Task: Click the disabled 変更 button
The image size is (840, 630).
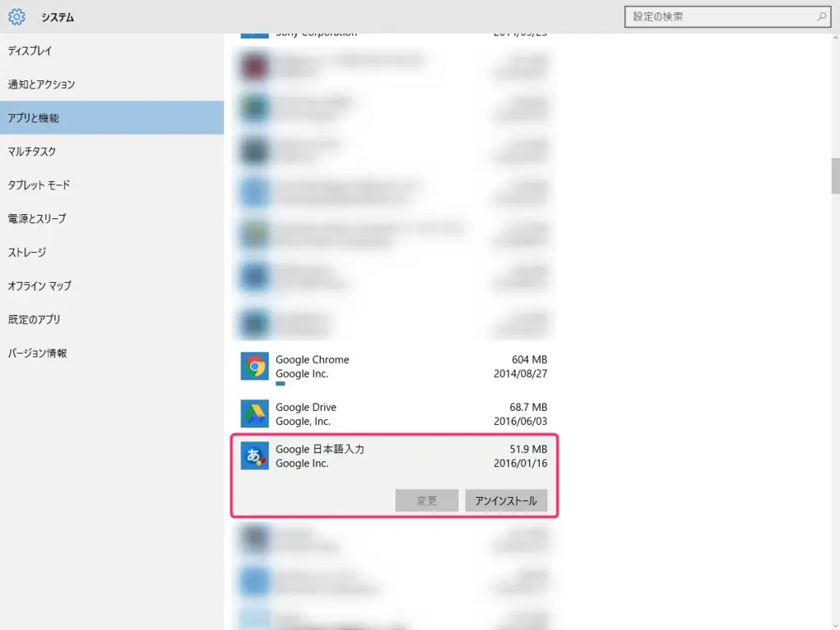Action: (x=427, y=500)
